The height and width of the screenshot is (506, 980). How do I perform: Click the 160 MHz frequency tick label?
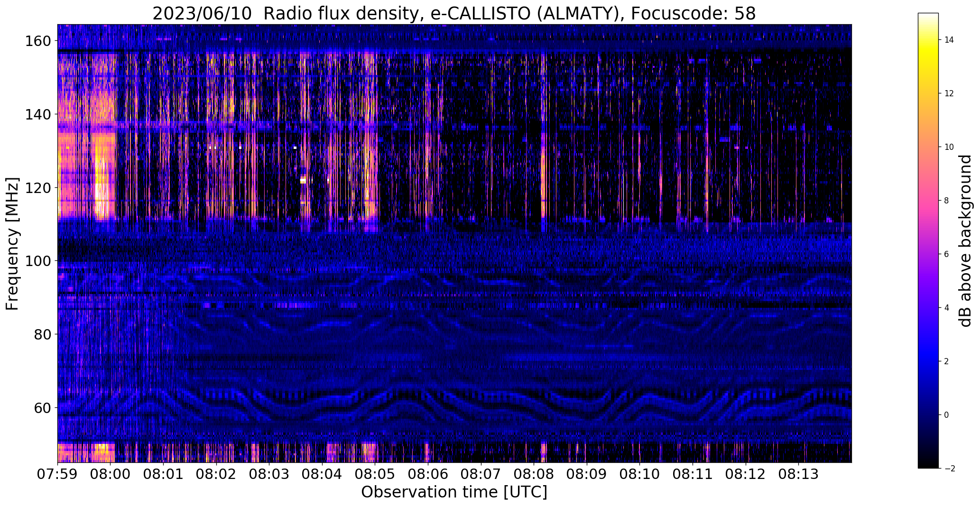pyautogui.click(x=38, y=41)
